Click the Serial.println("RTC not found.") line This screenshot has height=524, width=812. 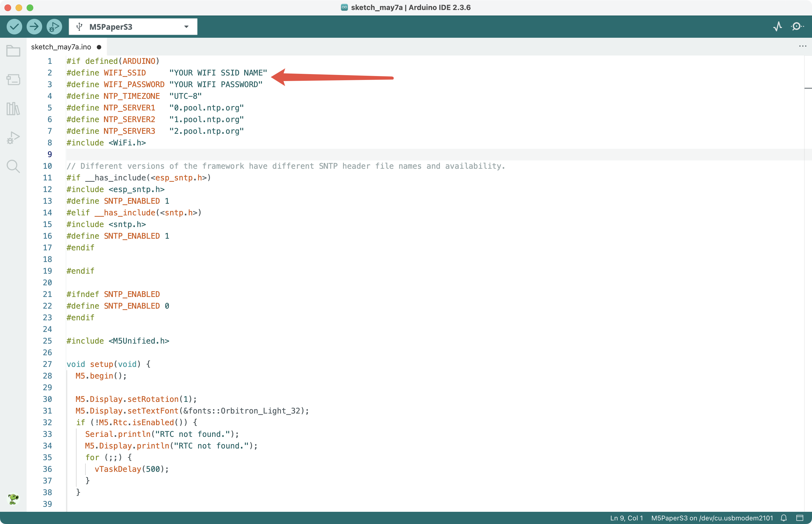click(x=162, y=434)
